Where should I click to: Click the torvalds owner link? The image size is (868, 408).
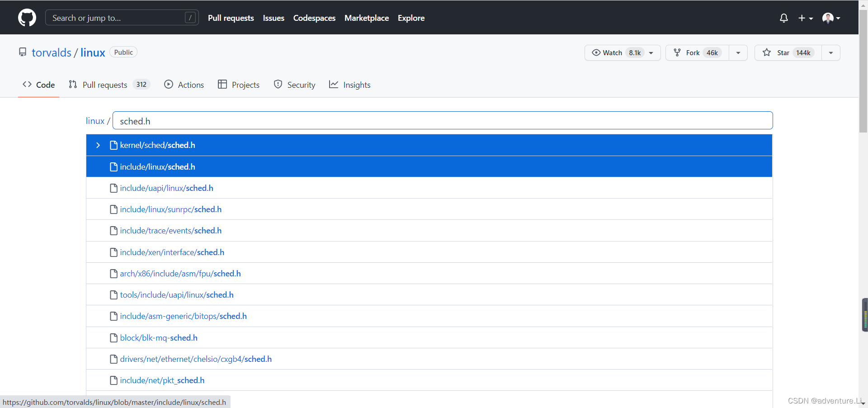52,52
